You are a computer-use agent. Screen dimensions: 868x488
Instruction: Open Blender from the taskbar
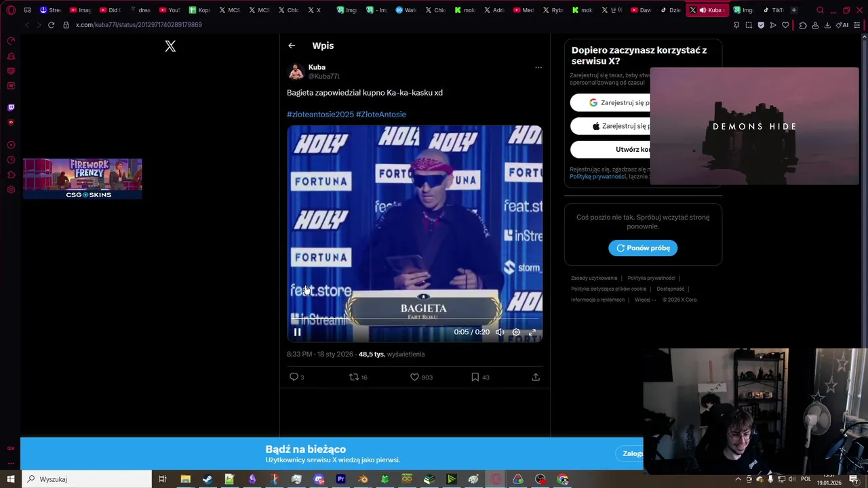363,479
